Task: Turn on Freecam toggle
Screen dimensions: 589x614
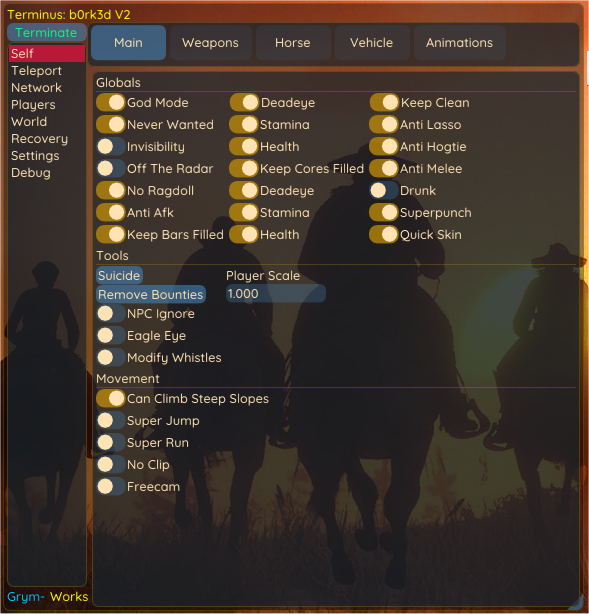Action: click(111, 486)
